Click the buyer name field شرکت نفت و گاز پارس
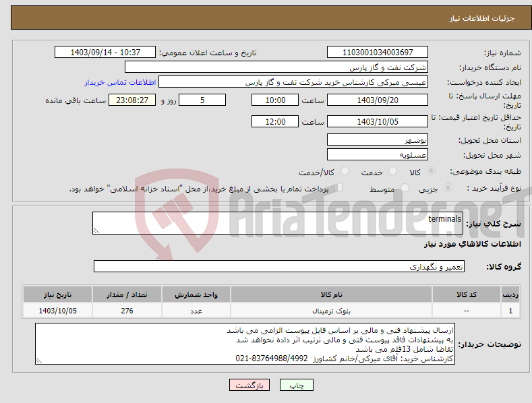The width and height of the screenshot is (532, 403). click(x=276, y=67)
